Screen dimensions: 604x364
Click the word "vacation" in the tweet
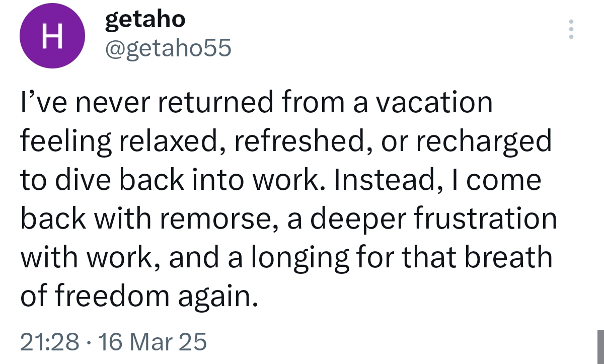pos(434,103)
